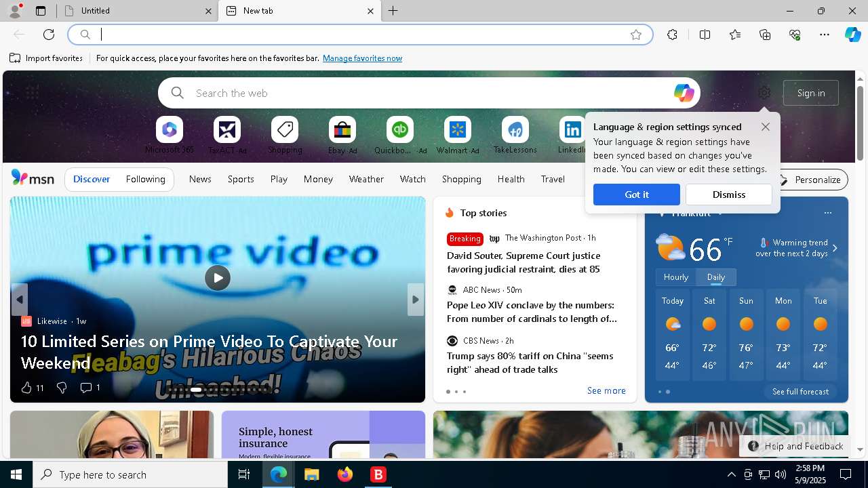Switch to the Untitled tab
868x488 pixels.
[138, 11]
